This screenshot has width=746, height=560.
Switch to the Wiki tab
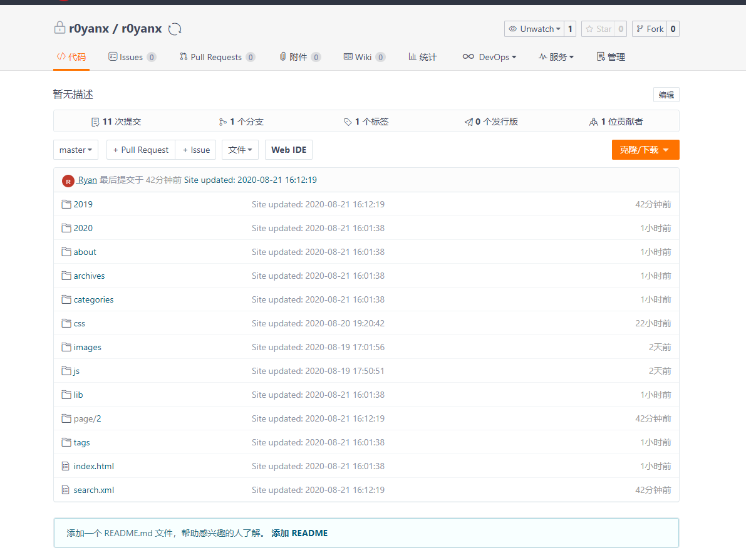pos(364,57)
